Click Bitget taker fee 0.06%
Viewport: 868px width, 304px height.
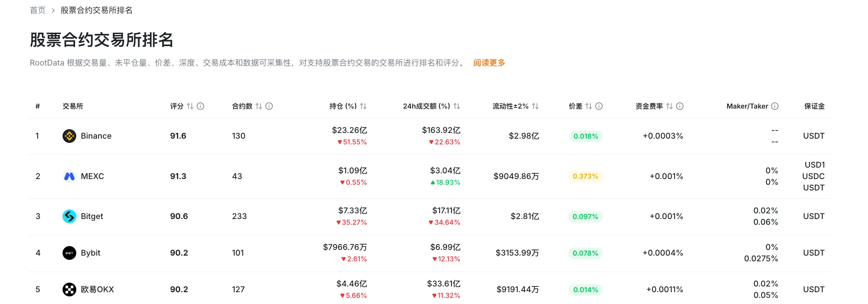pyautogui.click(x=765, y=222)
